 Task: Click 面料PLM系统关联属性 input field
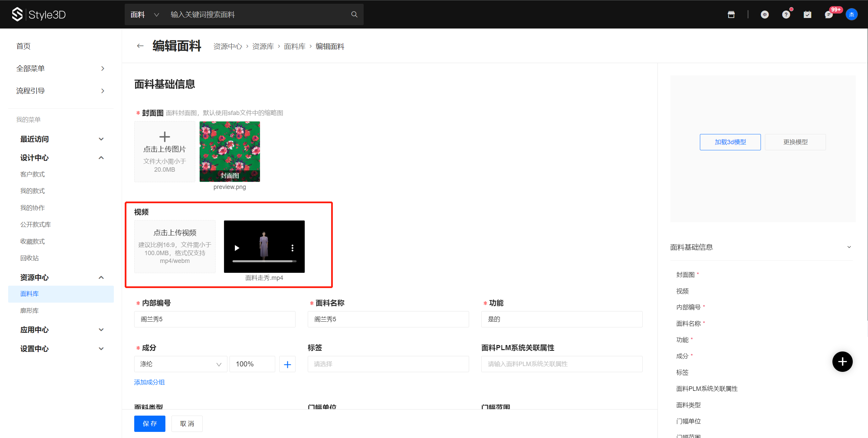click(562, 364)
